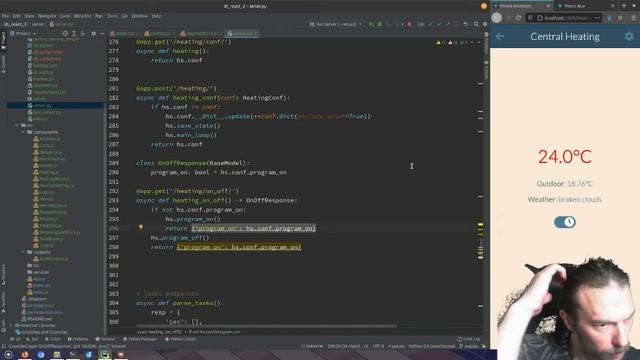The width and height of the screenshot is (640, 360).
Task: Open the Edit menu
Action: click(16, 16)
